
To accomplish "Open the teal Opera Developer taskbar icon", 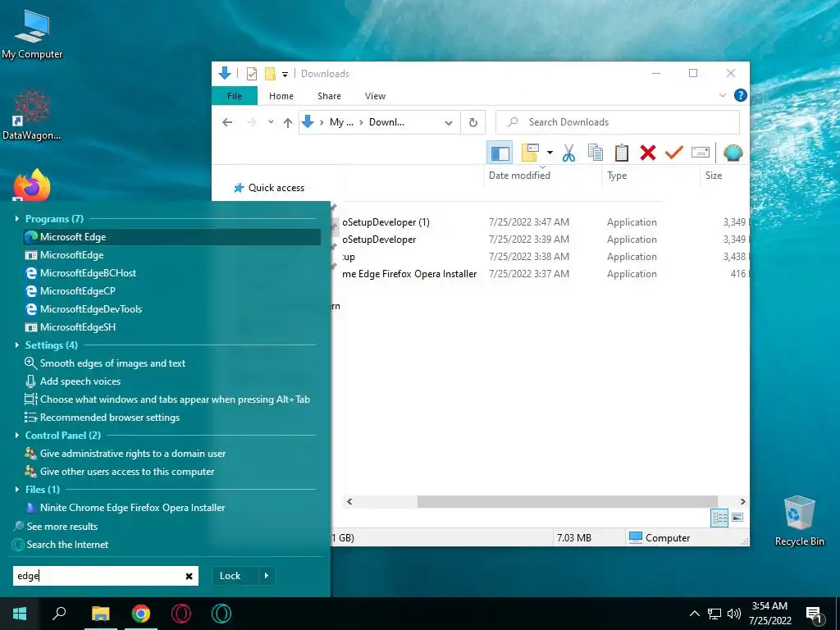I will click(221, 614).
